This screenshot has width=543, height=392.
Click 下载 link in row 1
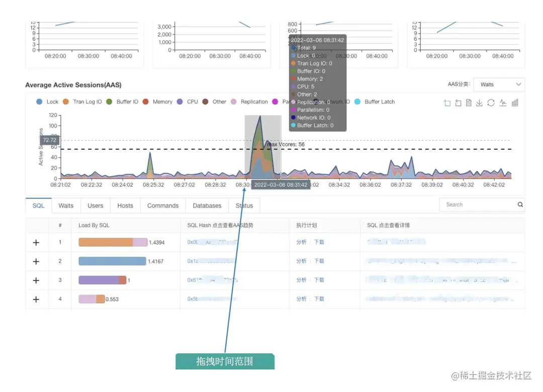(x=319, y=242)
